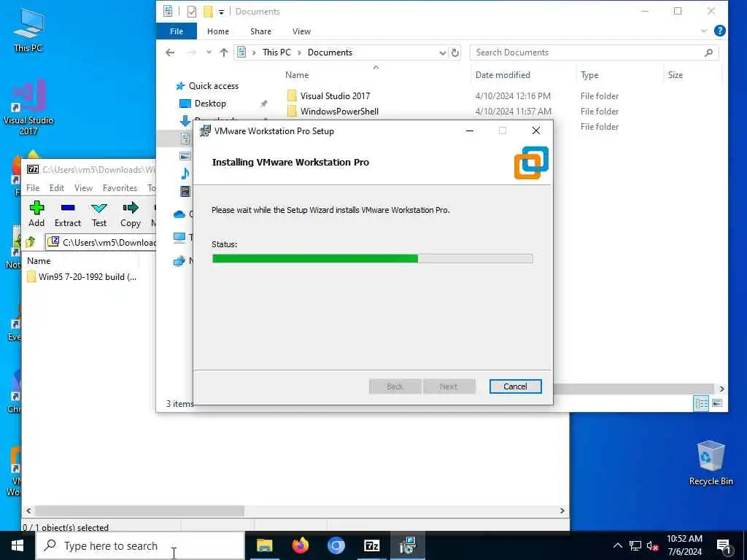Click the properties icon in Explorer title bar
This screenshot has width=747, height=560.
192,12
